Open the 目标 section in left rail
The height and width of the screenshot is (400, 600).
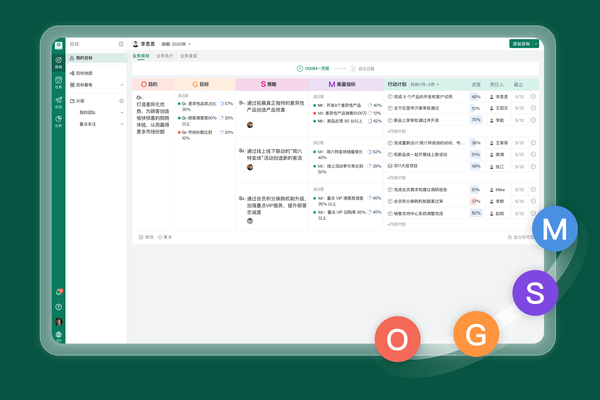[58, 62]
